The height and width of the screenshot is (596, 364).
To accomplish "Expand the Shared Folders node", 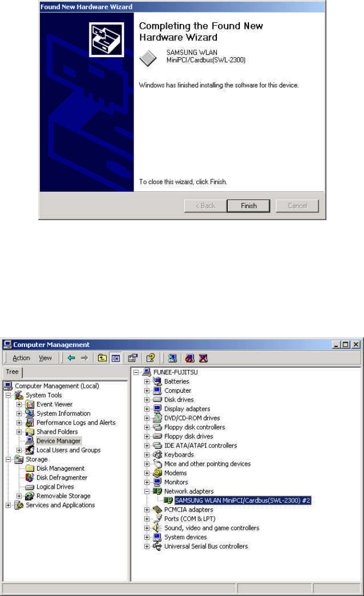I will (x=19, y=432).
